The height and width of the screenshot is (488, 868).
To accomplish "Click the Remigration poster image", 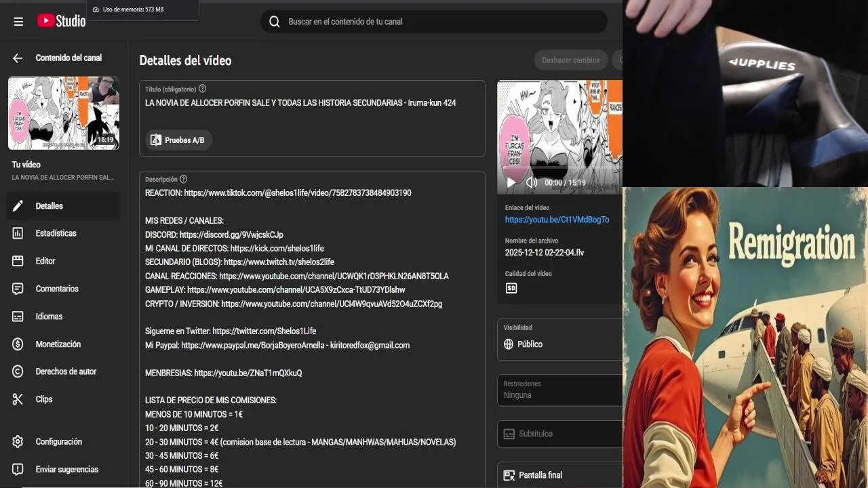I will [745, 338].
